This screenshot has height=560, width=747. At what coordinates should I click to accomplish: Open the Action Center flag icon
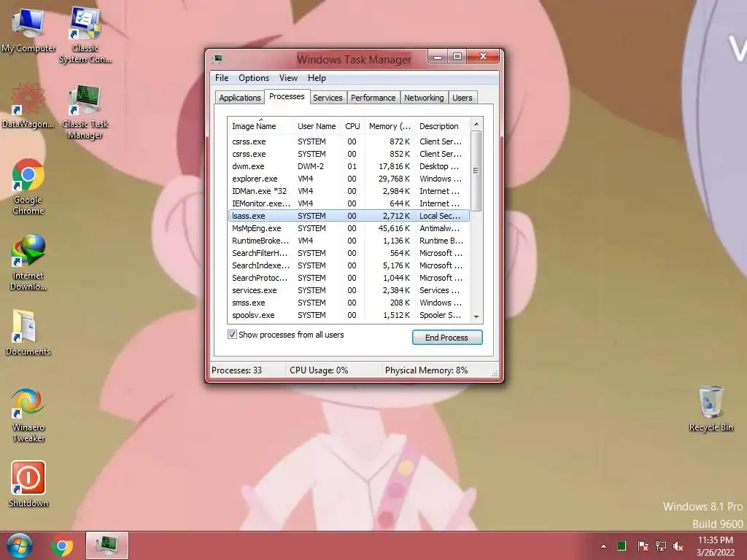pyautogui.click(x=643, y=546)
